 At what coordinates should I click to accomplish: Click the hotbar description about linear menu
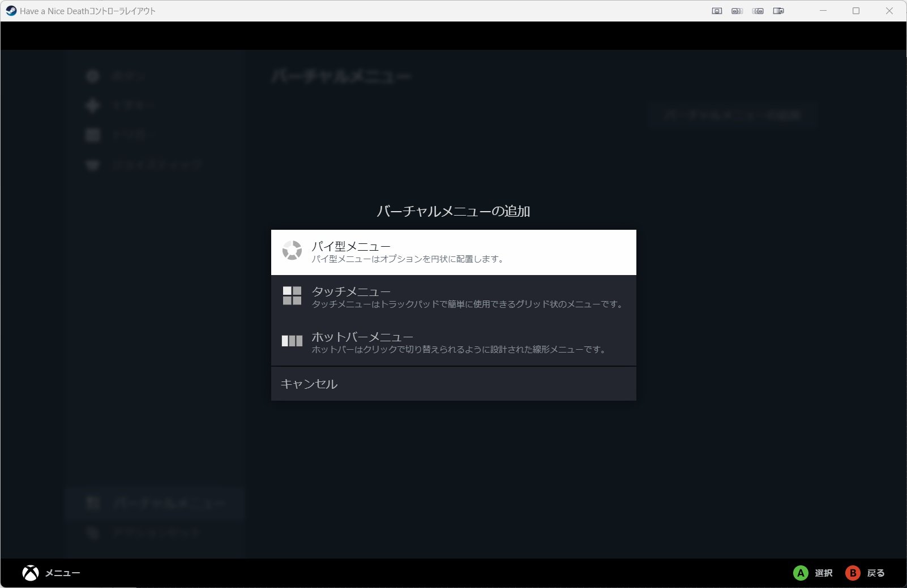tap(460, 350)
